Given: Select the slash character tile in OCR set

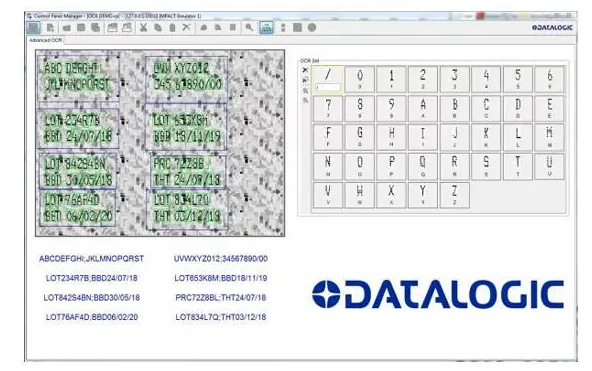Looking at the screenshot, I should (328, 79).
